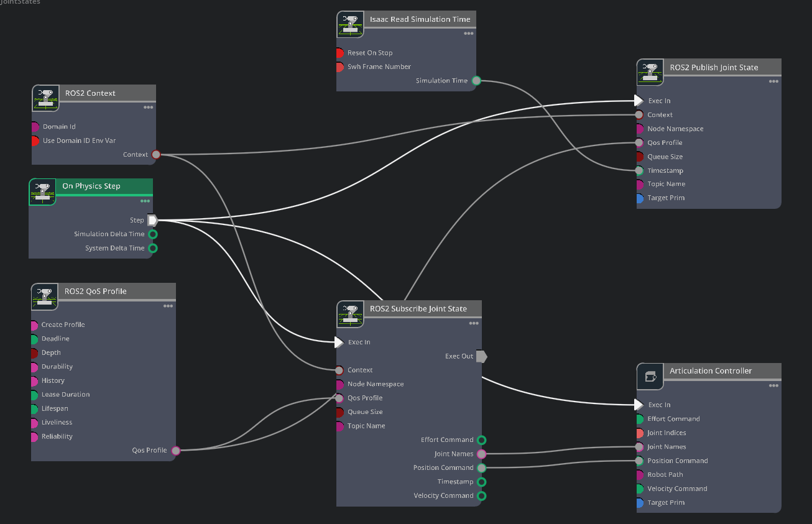812x524 pixels.
Task: Click the Create Profile input port
Action: click(35, 325)
